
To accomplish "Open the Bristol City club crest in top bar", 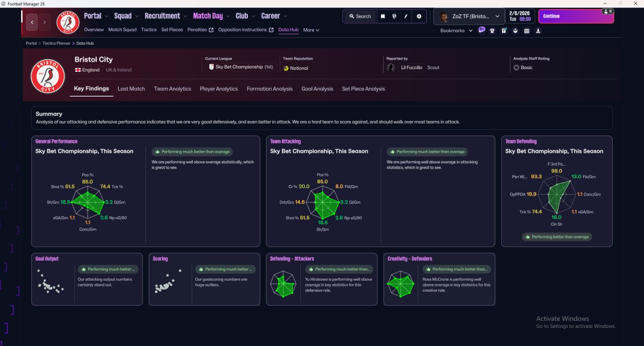I will tap(67, 22).
